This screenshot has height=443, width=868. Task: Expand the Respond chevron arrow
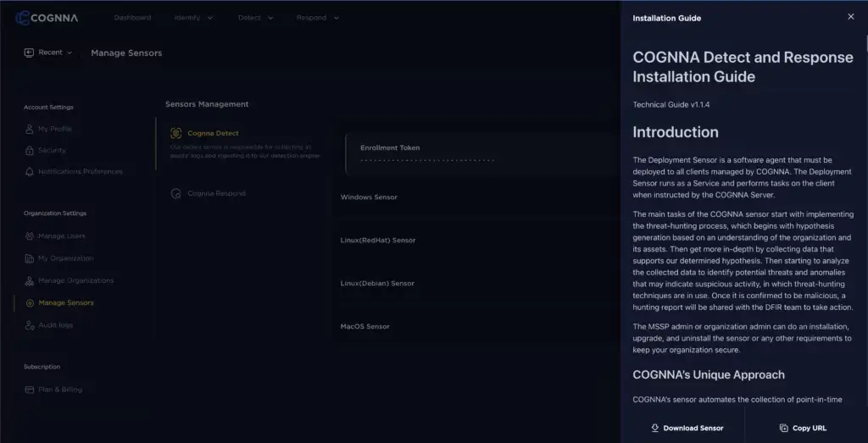336,18
